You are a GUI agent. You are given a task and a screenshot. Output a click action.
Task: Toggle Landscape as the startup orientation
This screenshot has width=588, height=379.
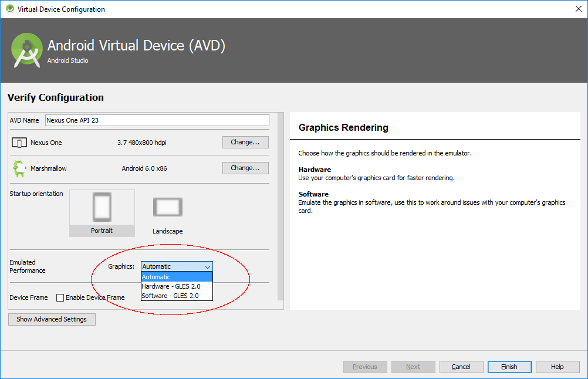point(167,207)
